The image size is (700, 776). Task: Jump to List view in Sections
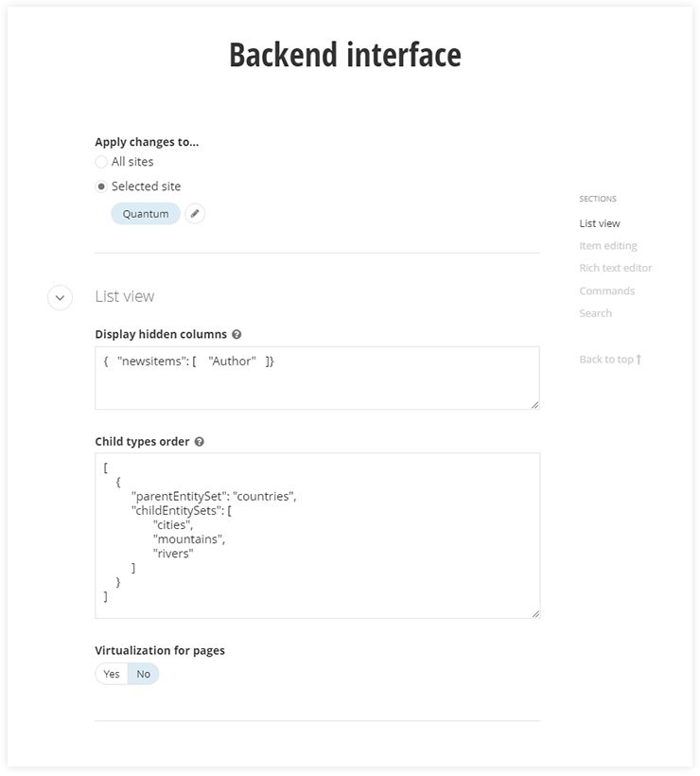(x=600, y=223)
